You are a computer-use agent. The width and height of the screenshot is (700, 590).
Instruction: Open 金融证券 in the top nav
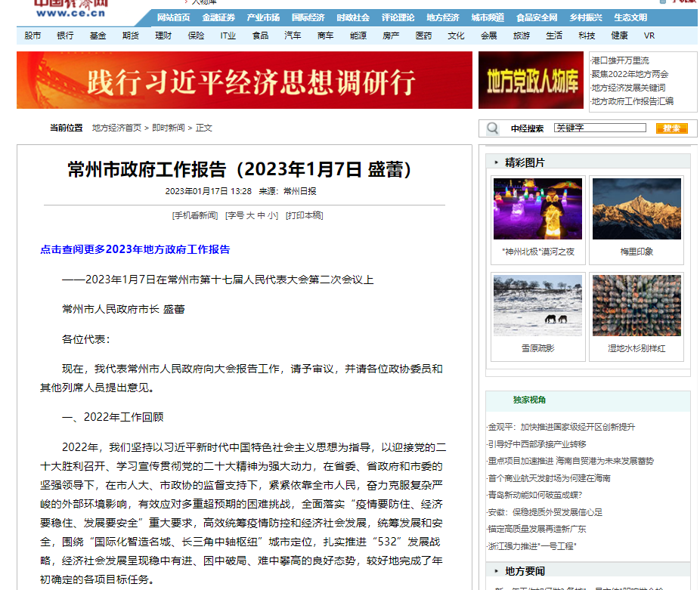(x=218, y=17)
